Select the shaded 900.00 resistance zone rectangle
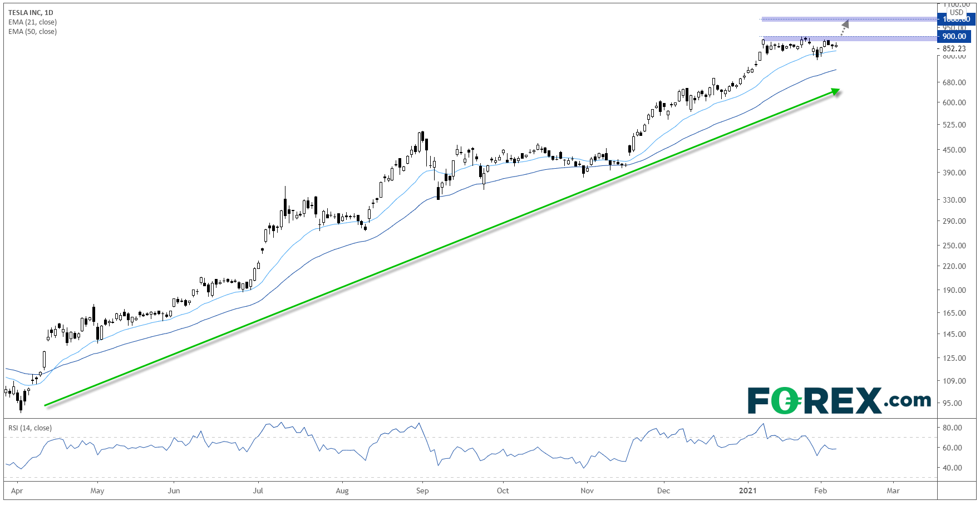Screen dimensions: 980x505 tap(850, 39)
